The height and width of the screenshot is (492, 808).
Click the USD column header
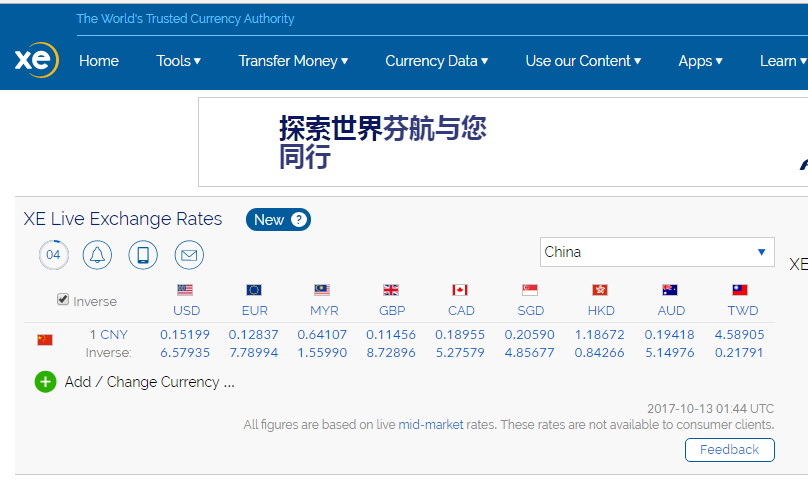(x=187, y=311)
